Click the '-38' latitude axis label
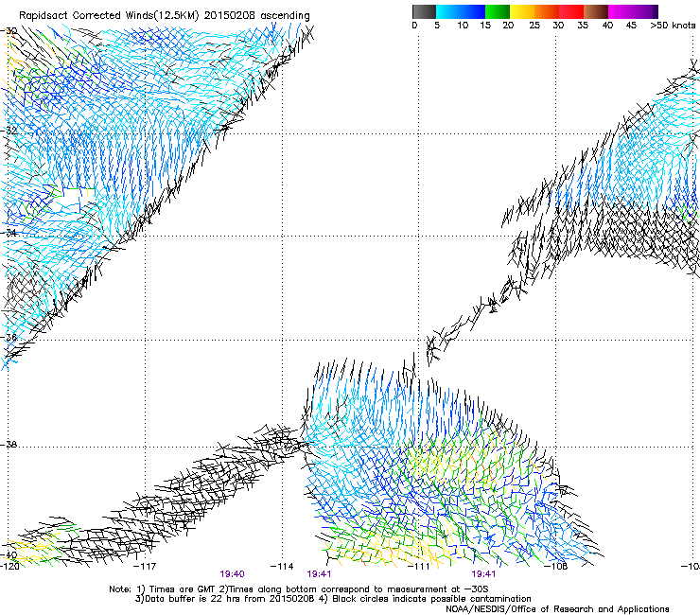The height and width of the screenshot is (615, 700). click(x=9, y=445)
